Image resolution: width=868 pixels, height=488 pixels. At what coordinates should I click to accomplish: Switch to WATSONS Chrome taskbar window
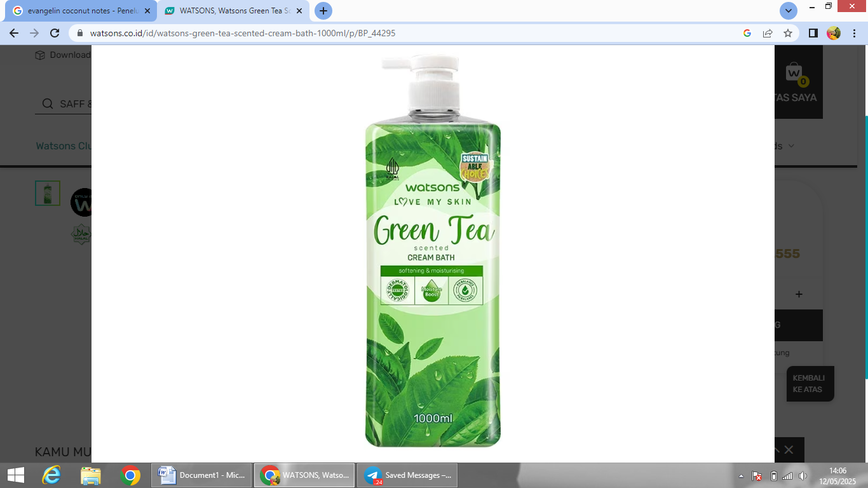click(304, 475)
